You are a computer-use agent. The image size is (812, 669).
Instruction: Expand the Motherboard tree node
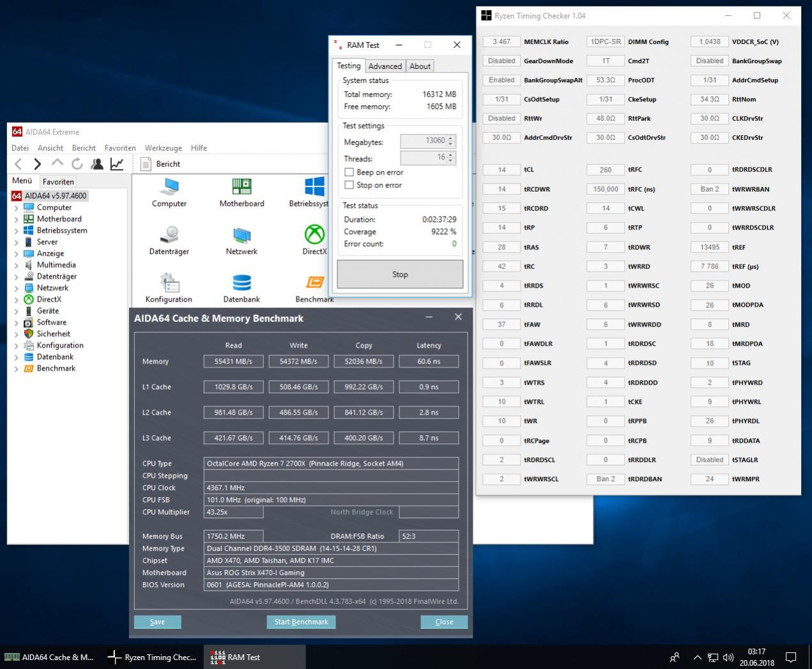16,219
